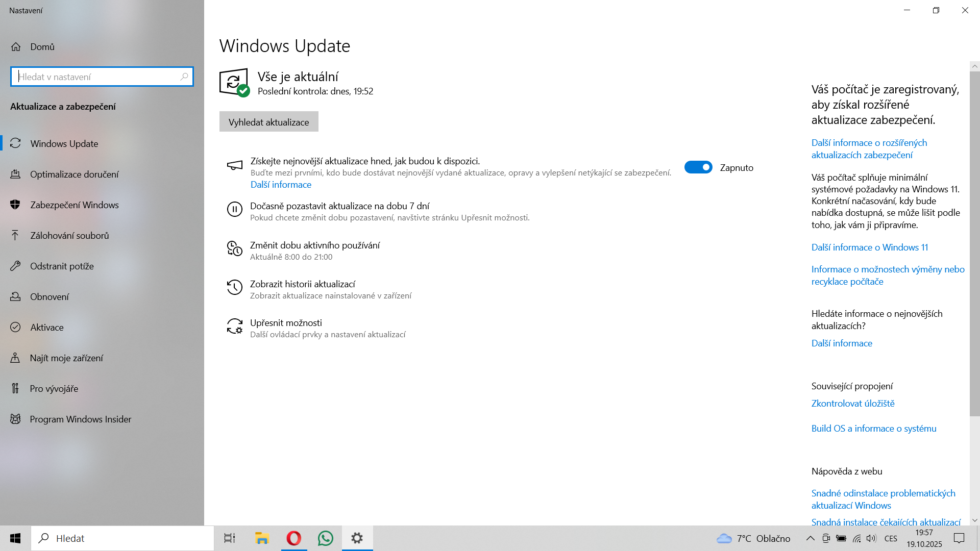This screenshot has height=551, width=980.
Task: Click the Home icon in sidebar
Action: 16,47
